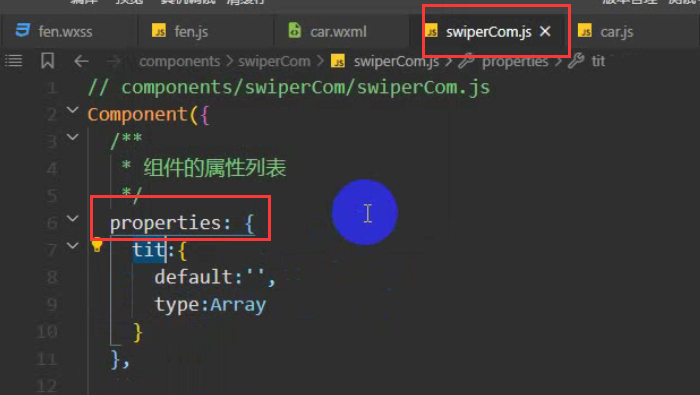Click 'default' on line 8
The width and height of the screenshot is (700, 395).
click(193, 277)
